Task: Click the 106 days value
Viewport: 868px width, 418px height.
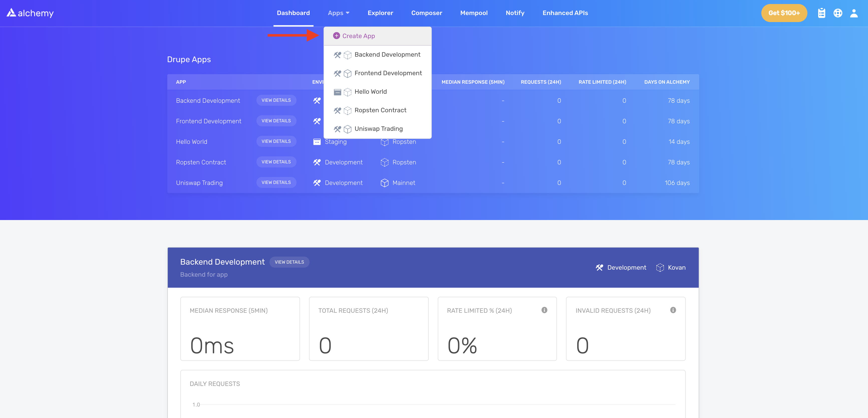Action: point(677,183)
